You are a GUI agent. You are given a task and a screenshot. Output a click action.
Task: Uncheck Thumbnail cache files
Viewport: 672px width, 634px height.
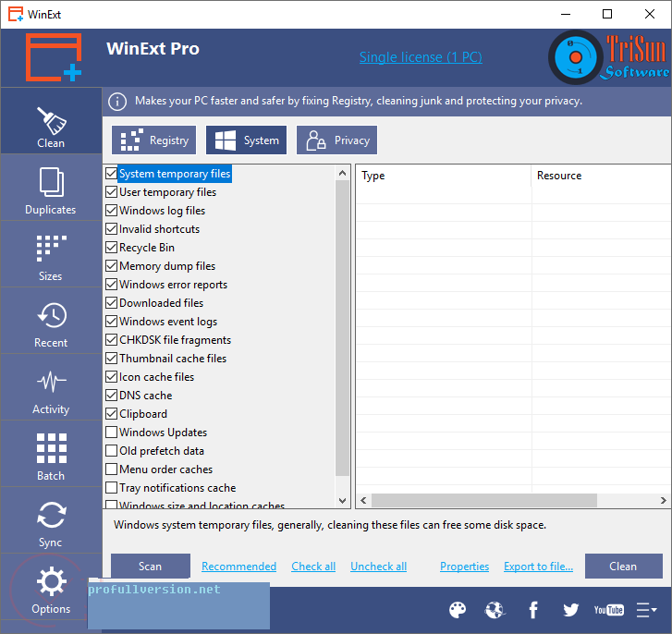tap(112, 358)
